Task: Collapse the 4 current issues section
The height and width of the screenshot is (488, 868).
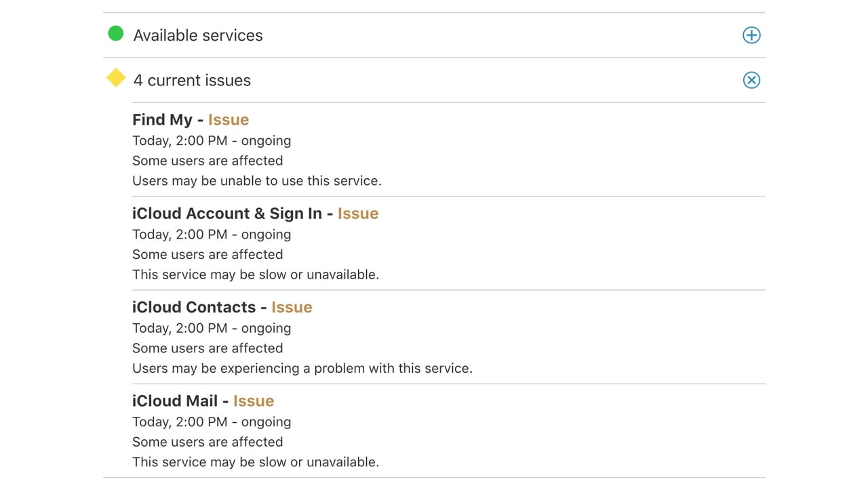Action: click(751, 80)
